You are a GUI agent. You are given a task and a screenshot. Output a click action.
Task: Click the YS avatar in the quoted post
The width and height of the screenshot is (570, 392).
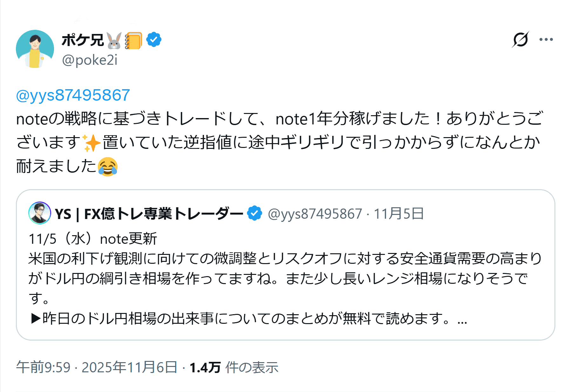click(40, 213)
